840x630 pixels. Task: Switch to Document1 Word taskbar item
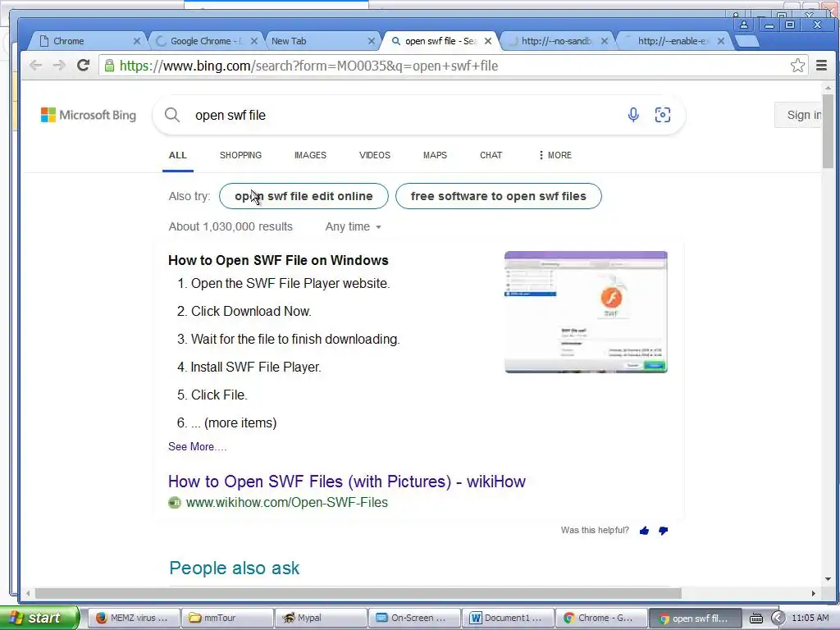[509, 618]
